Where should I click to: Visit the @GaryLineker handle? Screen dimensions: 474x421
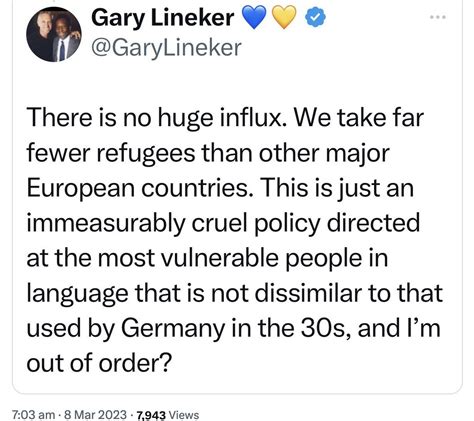pos(166,48)
